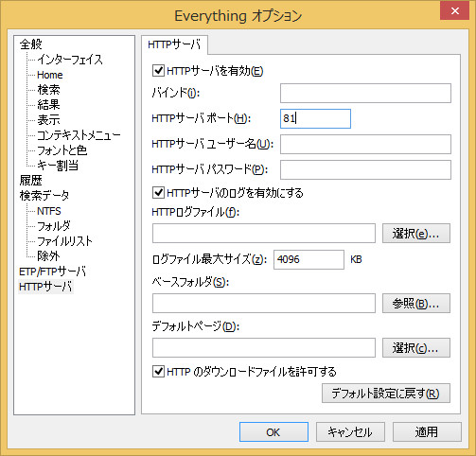Select 検索 in the left tree
The image size is (476, 456).
tap(48, 90)
